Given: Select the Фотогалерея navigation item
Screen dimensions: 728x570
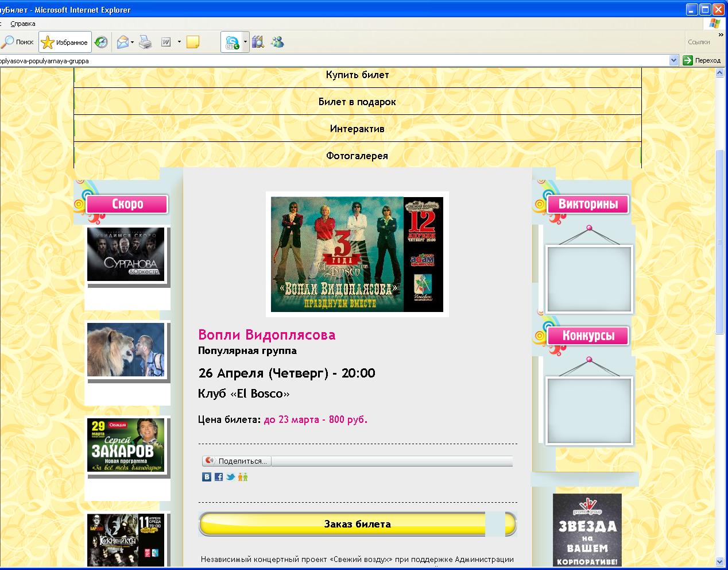Looking at the screenshot, I should click(357, 156).
